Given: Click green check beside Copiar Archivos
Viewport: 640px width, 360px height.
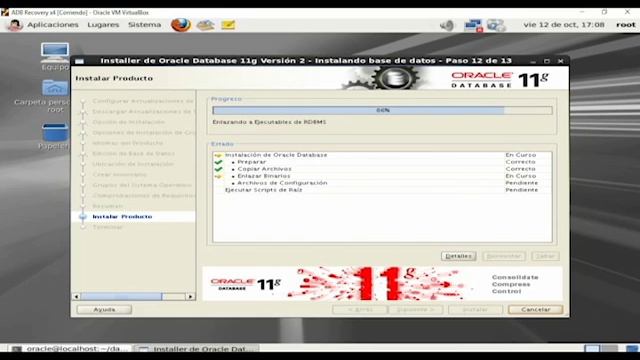Looking at the screenshot, I should (x=219, y=169).
